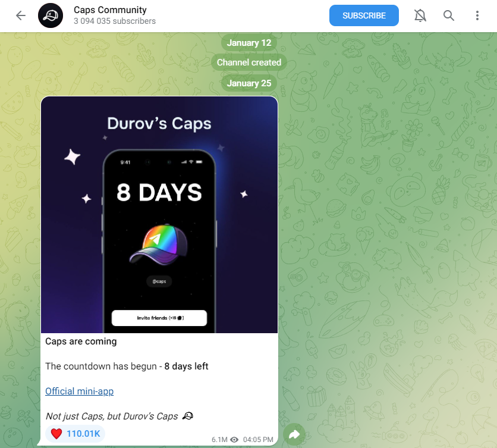Click the 8 days left bold text

[186, 366]
